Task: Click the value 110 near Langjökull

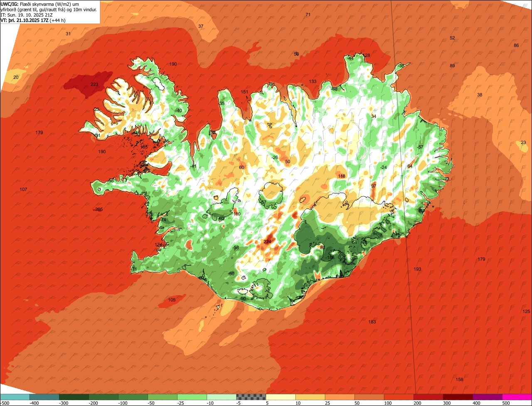Action: click(237, 214)
